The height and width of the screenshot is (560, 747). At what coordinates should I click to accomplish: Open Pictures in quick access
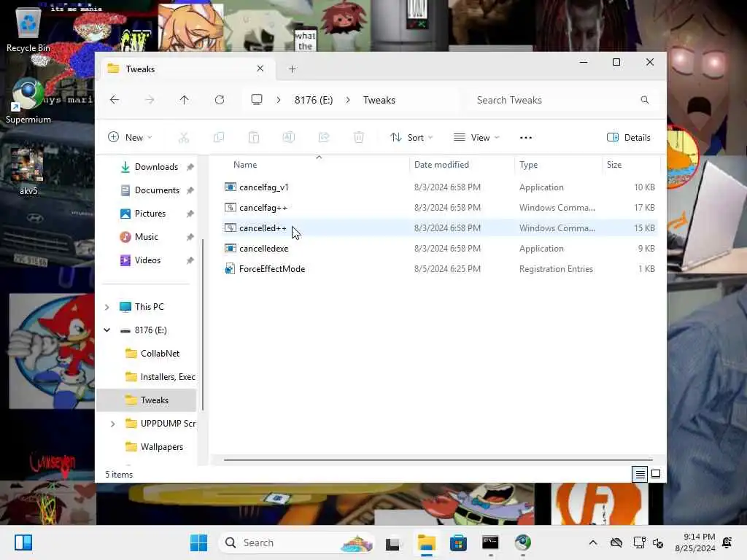(x=150, y=214)
